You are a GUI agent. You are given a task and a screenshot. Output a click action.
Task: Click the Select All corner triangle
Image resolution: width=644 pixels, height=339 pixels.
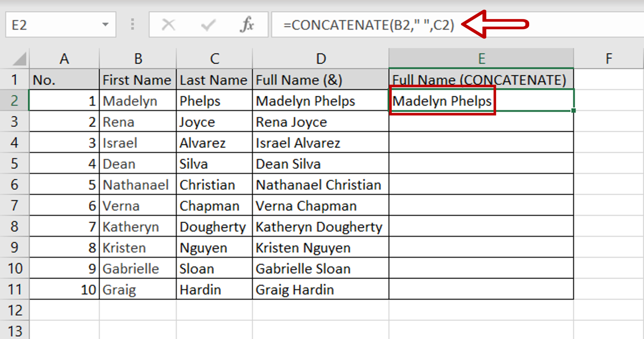[19, 59]
